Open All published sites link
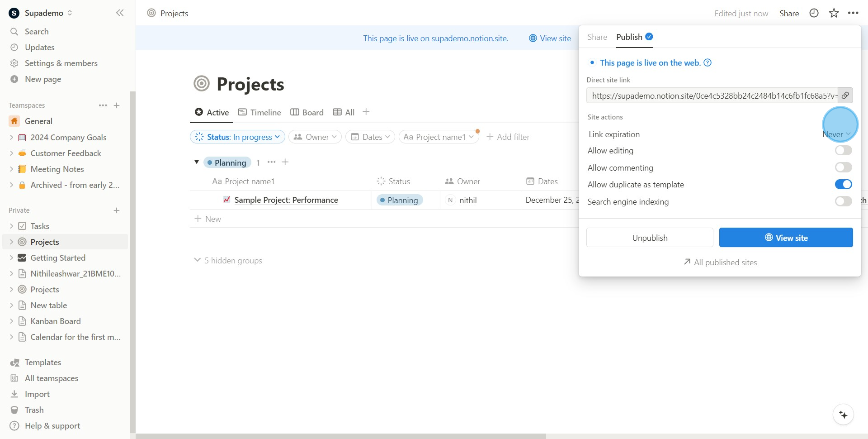The height and width of the screenshot is (439, 868). click(720, 262)
